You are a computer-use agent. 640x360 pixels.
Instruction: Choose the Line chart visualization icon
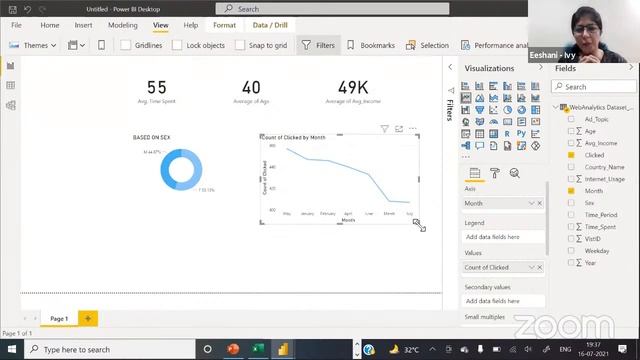pyautogui.click(x=465, y=98)
